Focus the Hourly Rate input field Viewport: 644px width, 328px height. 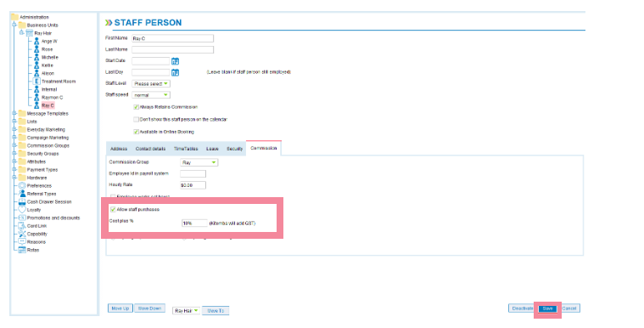193,185
